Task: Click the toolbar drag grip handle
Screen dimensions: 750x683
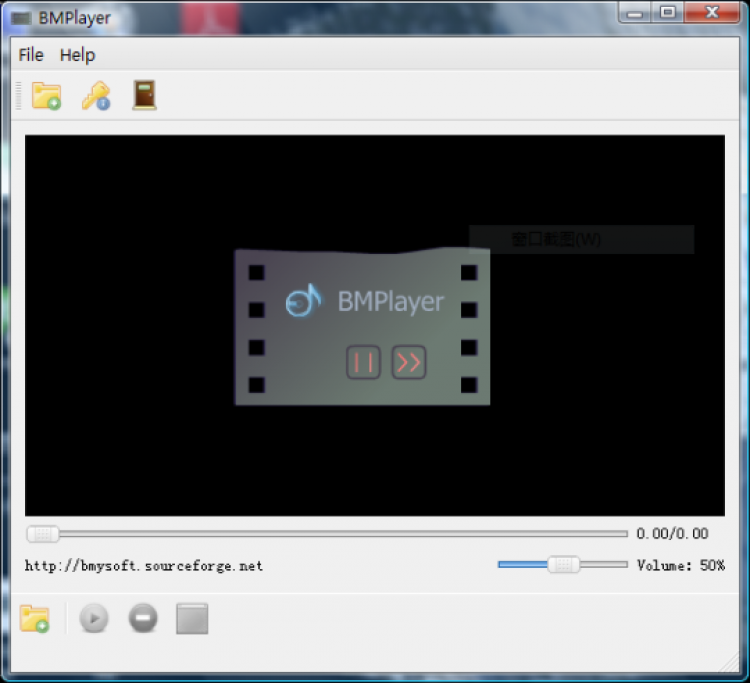Action: pyautogui.click(x=18, y=96)
